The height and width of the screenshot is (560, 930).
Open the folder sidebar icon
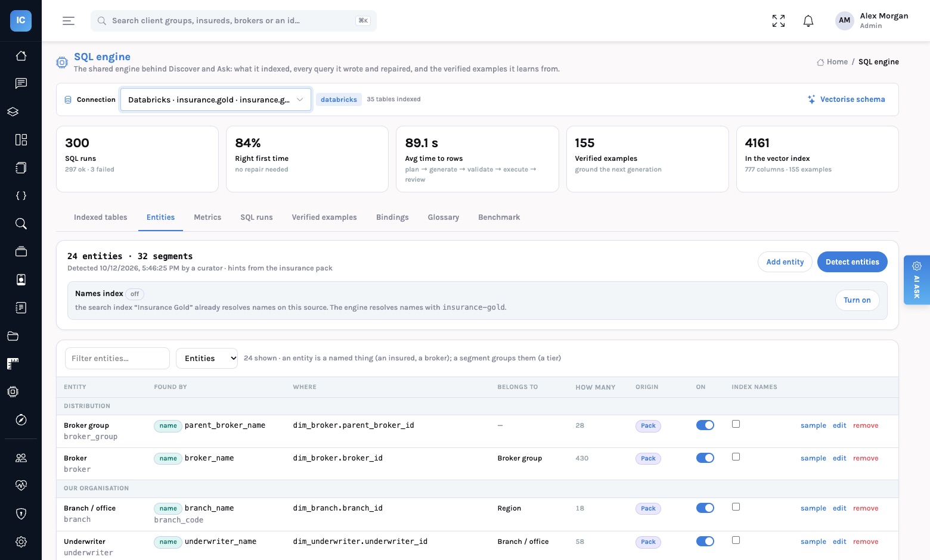point(13,336)
